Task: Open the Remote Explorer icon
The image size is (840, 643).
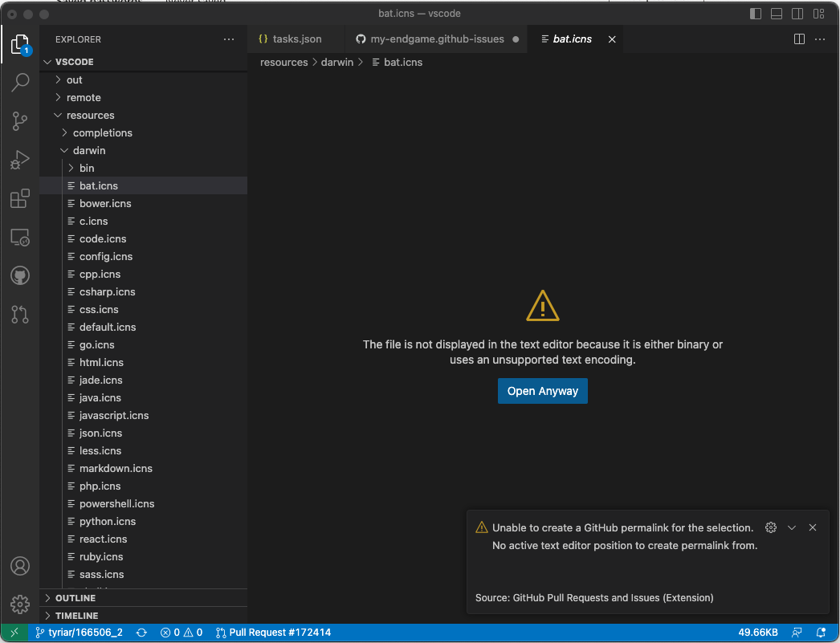Action: [20, 238]
